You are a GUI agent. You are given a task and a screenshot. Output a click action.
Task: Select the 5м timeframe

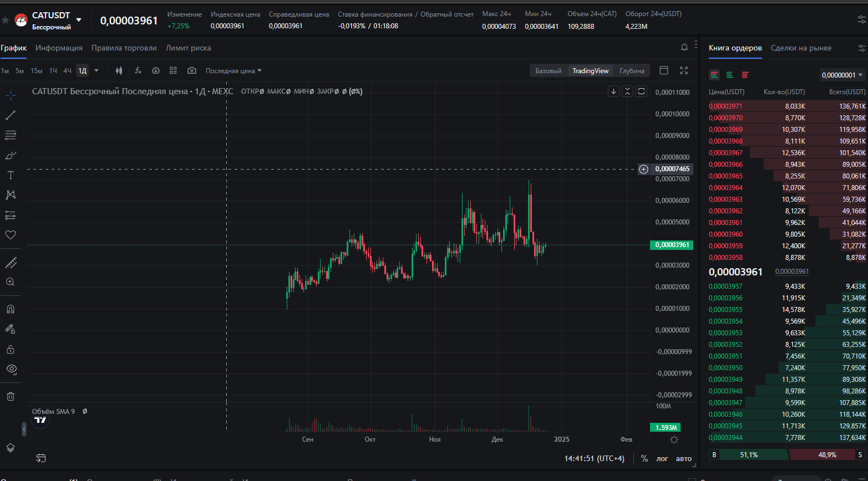click(19, 70)
